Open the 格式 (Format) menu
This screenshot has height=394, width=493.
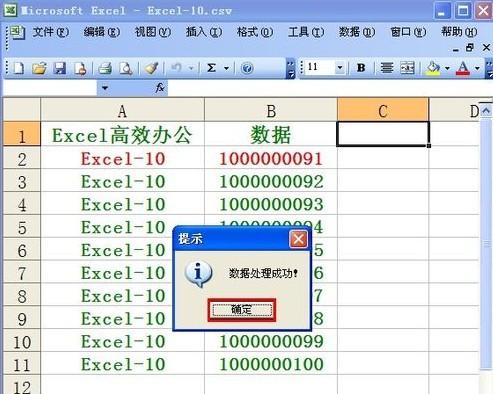click(x=255, y=32)
